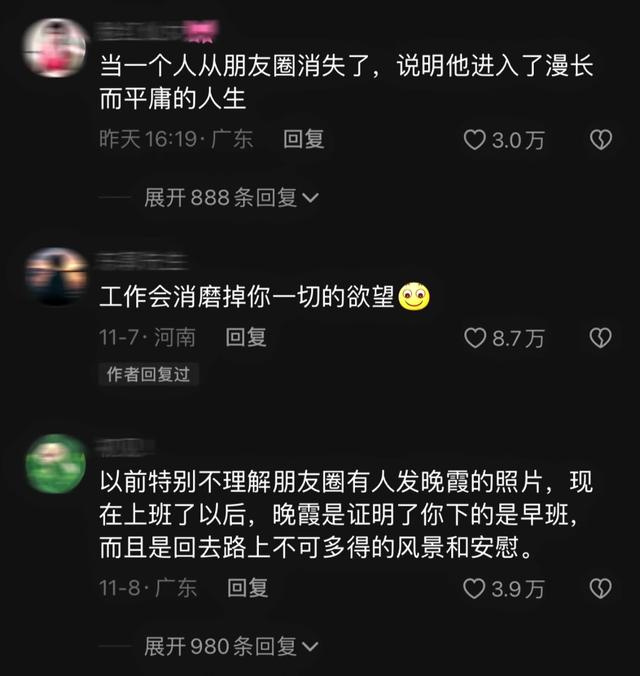Open the green avatar of third commenter

pyautogui.click(x=56, y=464)
